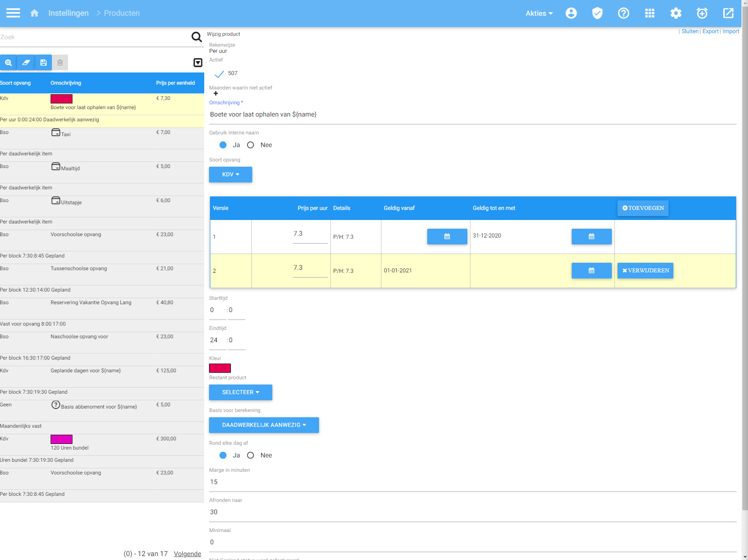Open the hamburger navigation menu
Image resolution: width=748 pixels, height=560 pixels.
coord(13,13)
